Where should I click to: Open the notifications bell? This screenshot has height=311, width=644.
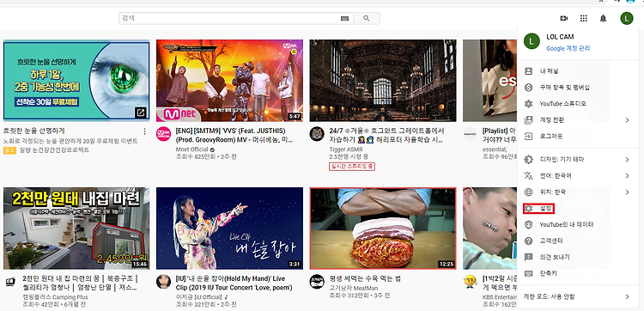[603, 19]
